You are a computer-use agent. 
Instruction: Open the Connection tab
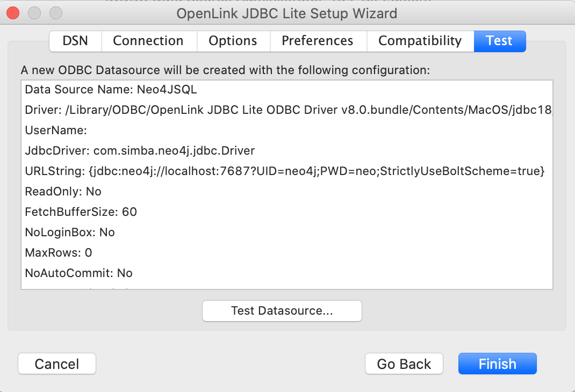tap(148, 41)
